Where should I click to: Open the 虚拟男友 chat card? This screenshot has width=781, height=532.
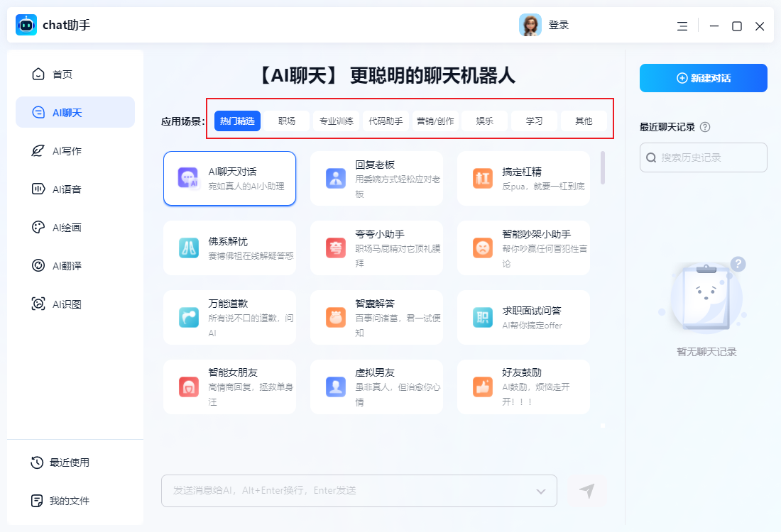[376, 386]
